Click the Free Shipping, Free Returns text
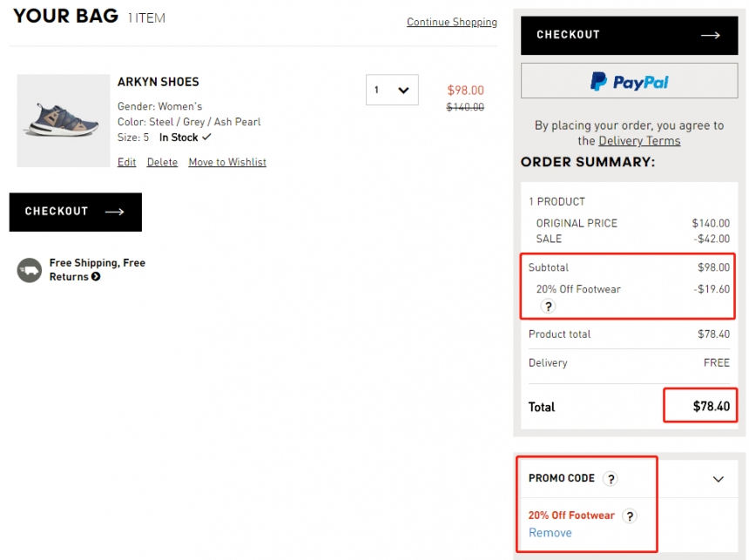This screenshot has width=749, height=560. click(97, 269)
